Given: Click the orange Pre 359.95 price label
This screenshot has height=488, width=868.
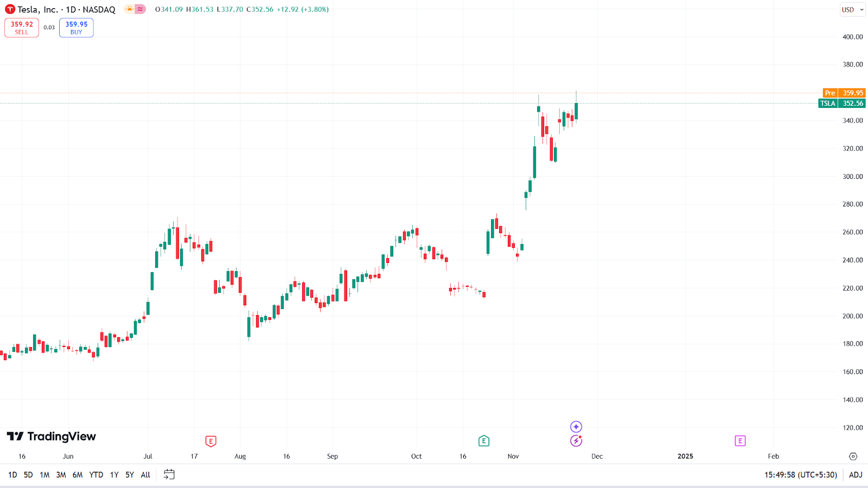Looking at the screenshot, I should click(x=844, y=93).
